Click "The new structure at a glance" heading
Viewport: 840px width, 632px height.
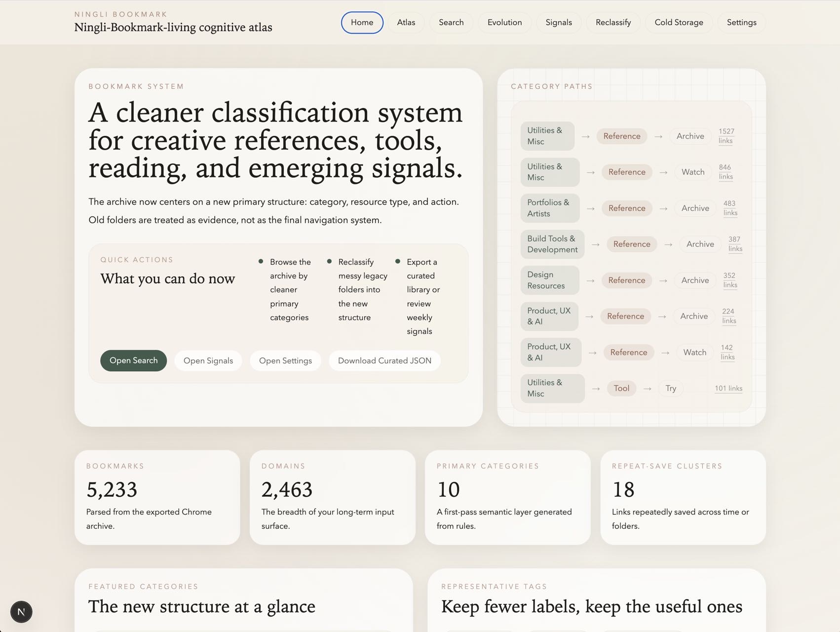tap(202, 606)
